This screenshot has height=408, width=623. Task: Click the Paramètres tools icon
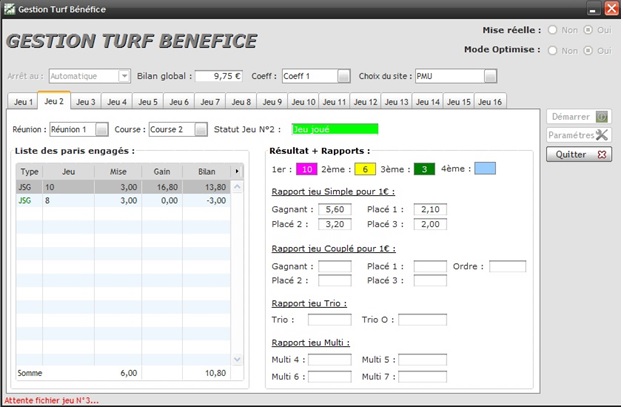tap(602, 135)
